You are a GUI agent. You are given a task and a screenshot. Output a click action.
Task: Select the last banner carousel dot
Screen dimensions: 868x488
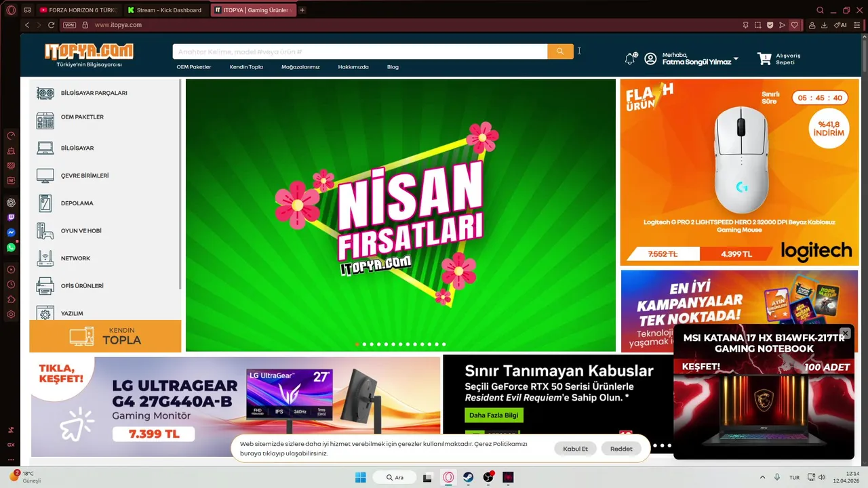click(x=443, y=344)
